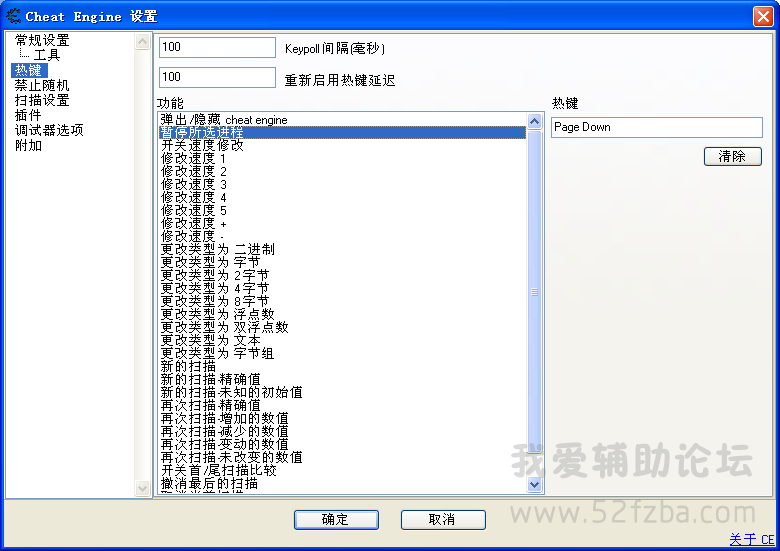Select 更改类型为 4字节
Screen dimensions: 780x551
[x=342, y=288]
